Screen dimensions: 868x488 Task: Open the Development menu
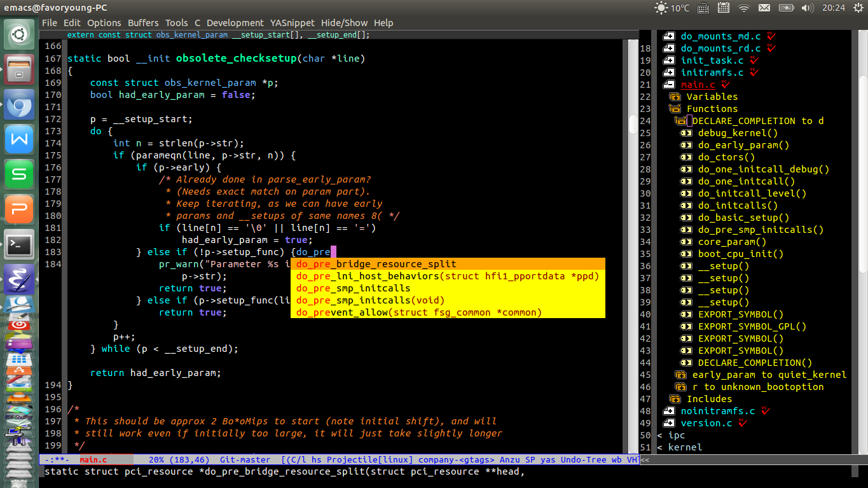(235, 22)
